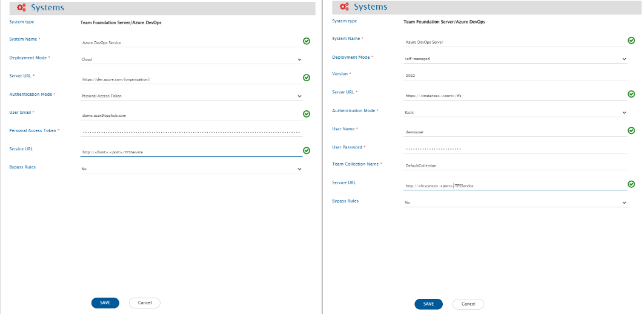Open Bypass Rules dropdown in the Self-managed form
Screen dimensions: 644x314
(x=515, y=202)
